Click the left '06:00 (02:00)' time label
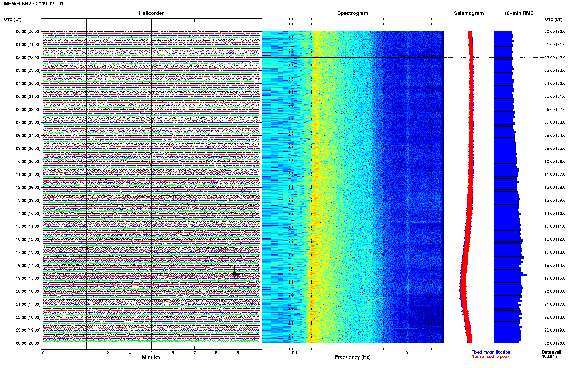588x368 pixels. click(x=28, y=109)
